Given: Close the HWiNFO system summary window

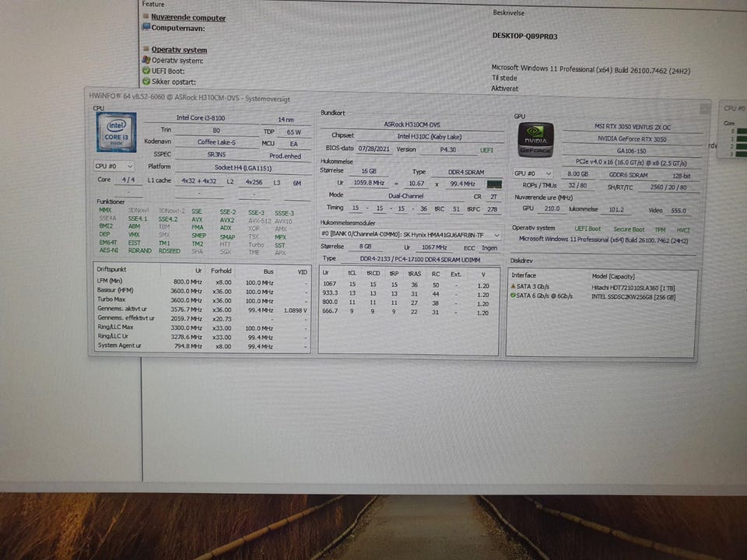Looking at the screenshot, I should (705, 109).
